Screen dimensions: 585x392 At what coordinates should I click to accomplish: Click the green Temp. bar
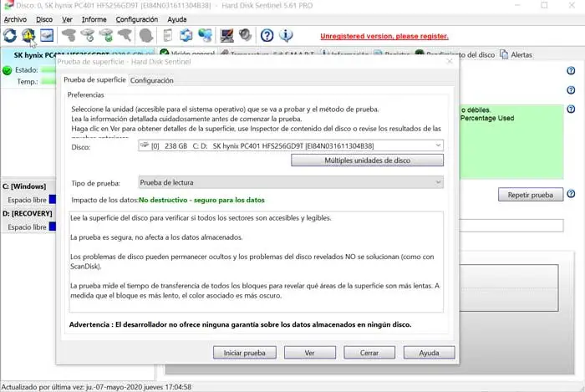click(x=48, y=81)
